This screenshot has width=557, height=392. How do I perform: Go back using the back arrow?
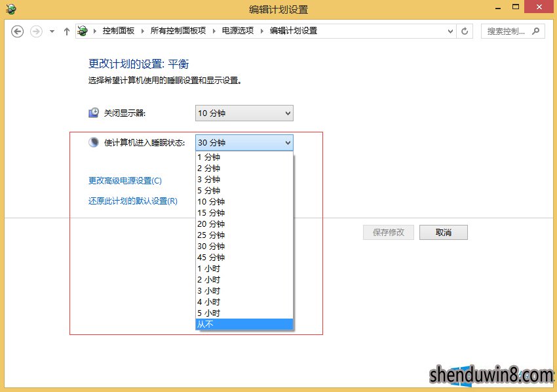tap(17, 31)
